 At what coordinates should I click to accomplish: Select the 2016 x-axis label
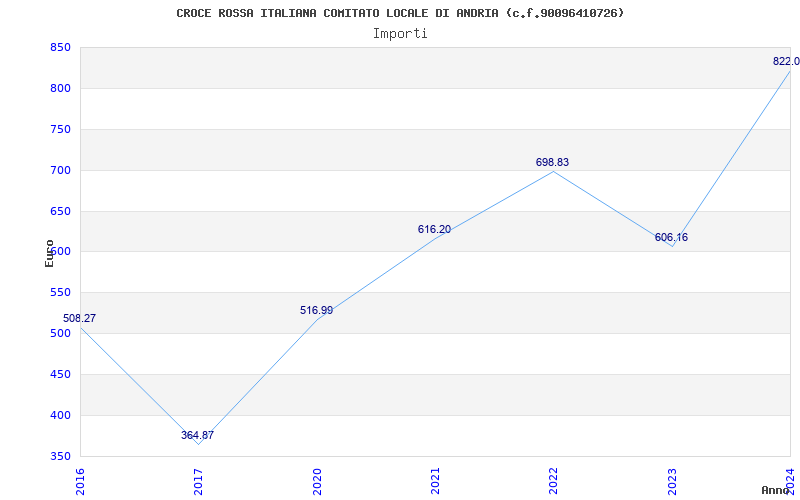[x=80, y=482]
